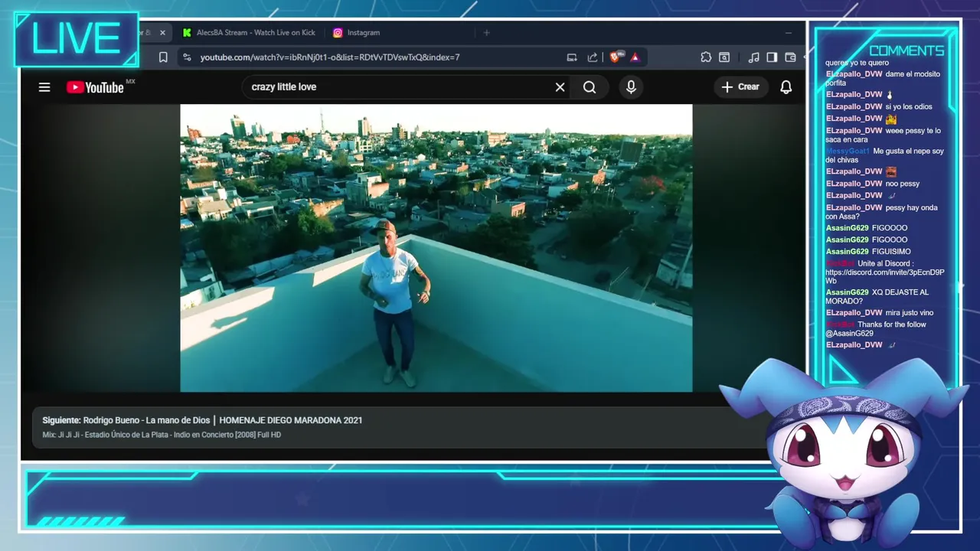Open the Discord invite link in chat
Screen dimensions: 980x551
[x=884, y=276]
